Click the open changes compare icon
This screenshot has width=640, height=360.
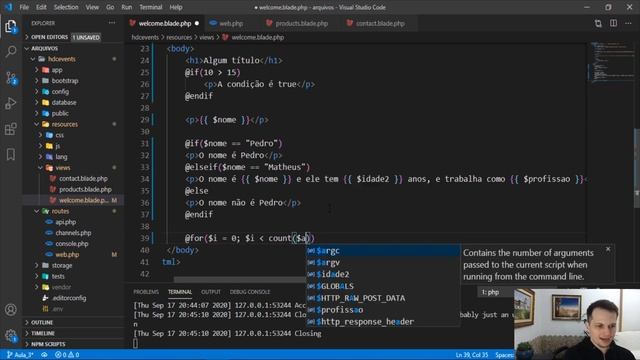click(x=598, y=23)
